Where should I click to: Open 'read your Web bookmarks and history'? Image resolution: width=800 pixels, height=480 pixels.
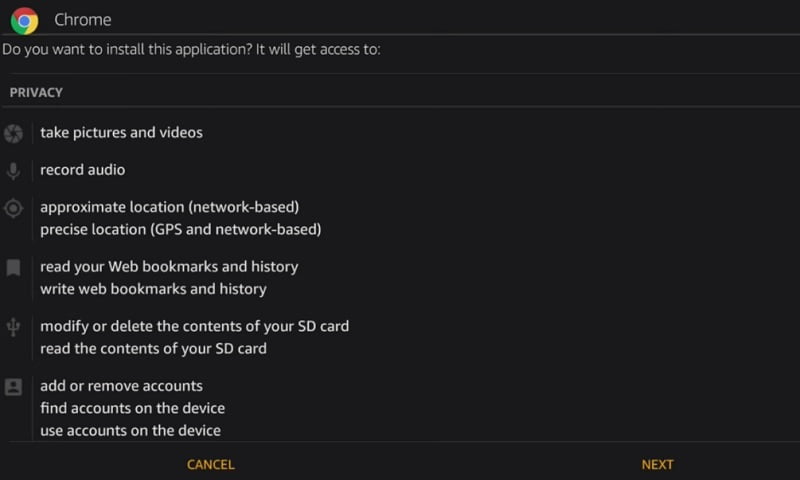(x=169, y=267)
